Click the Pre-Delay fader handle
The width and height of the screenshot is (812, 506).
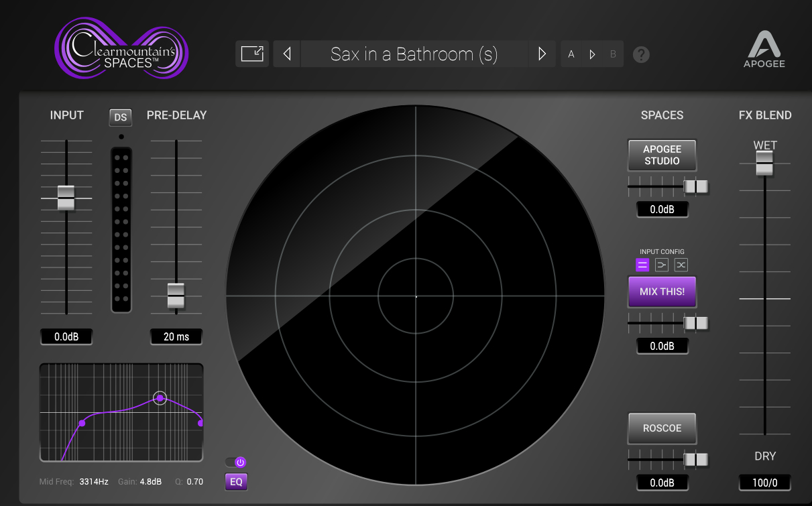tap(176, 296)
